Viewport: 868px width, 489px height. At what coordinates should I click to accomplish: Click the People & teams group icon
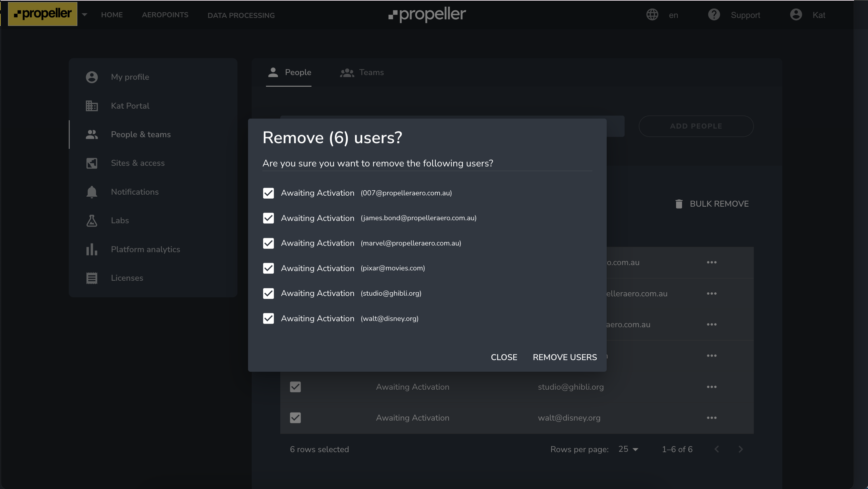92,135
